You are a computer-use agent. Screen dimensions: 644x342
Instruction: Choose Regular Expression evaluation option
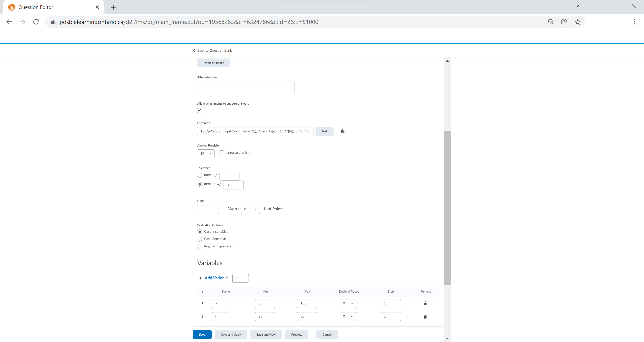click(x=200, y=246)
